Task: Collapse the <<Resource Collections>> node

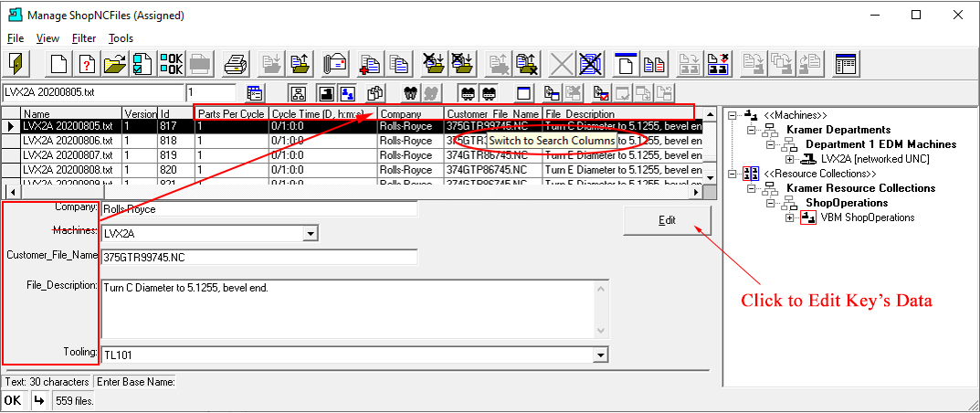Action: [x=733, y=174]
